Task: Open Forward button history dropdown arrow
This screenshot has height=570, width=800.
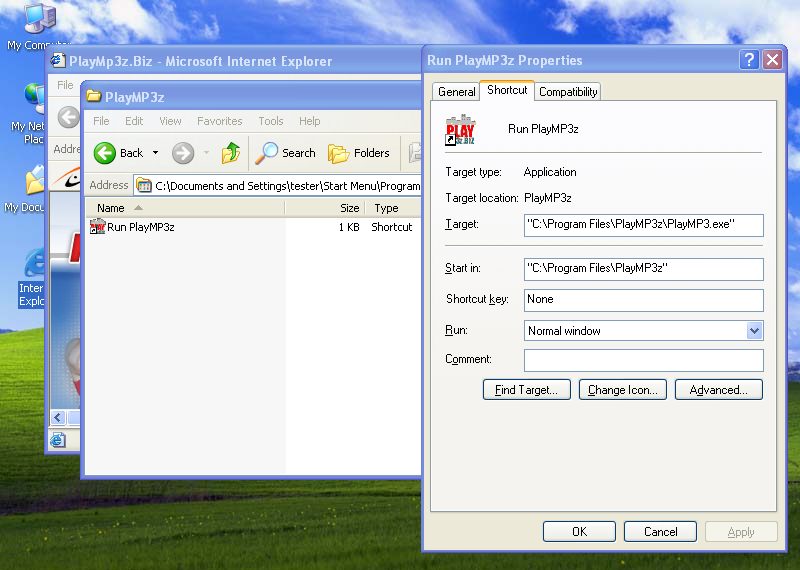Action: [x=206, y=153]
